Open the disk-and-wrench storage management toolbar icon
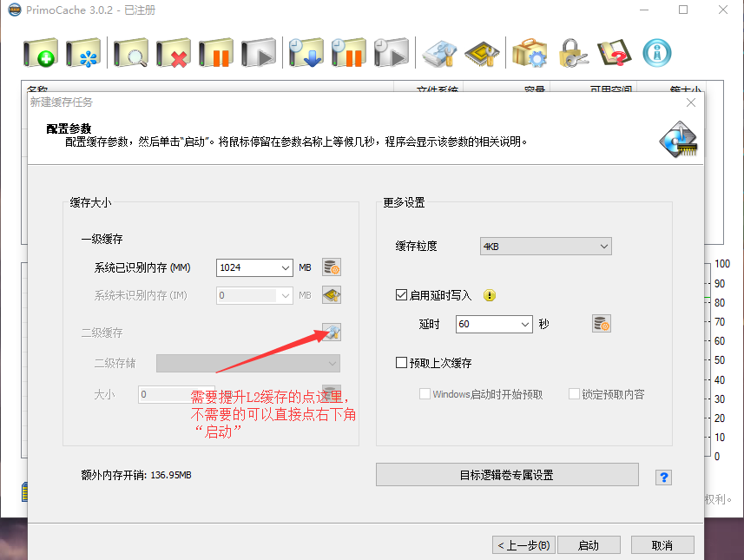Screen dimensions: 744x560 439,53
